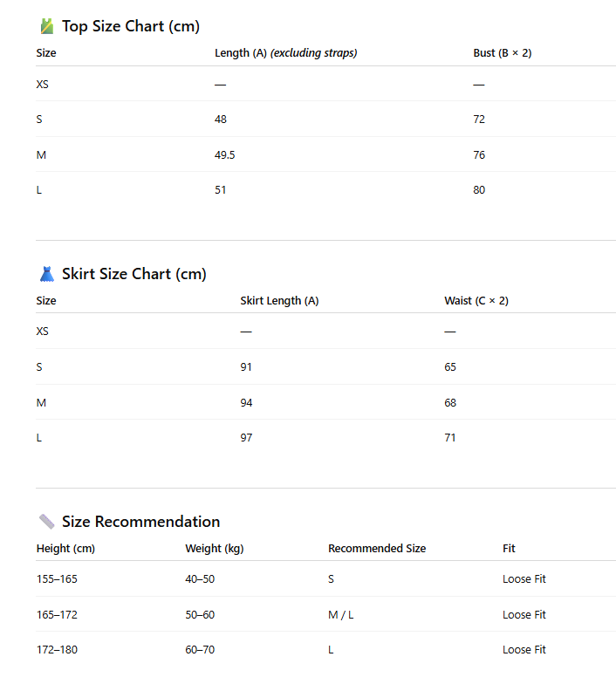The width and height of the screenshot is (616, 684).
Task: Select the 49.5 length value for top M
Action: pyautogui.click(x=225, y=155)
